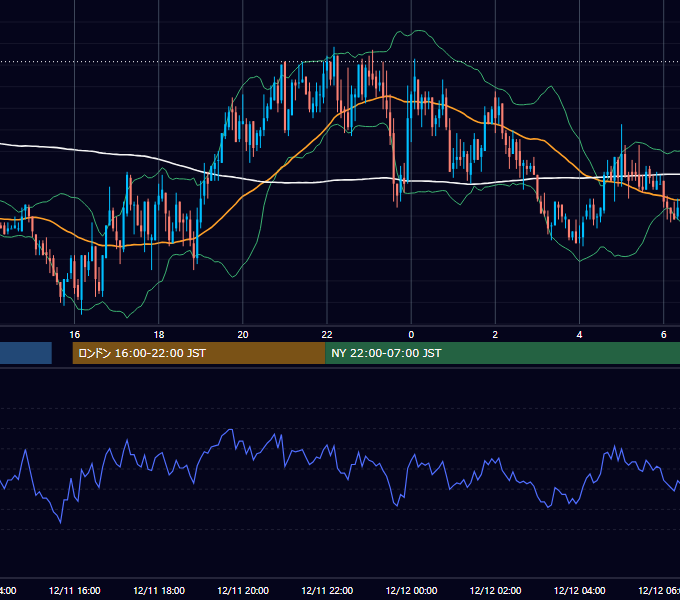Click the hour label 2 on upper axis

[x=495, y=335]
